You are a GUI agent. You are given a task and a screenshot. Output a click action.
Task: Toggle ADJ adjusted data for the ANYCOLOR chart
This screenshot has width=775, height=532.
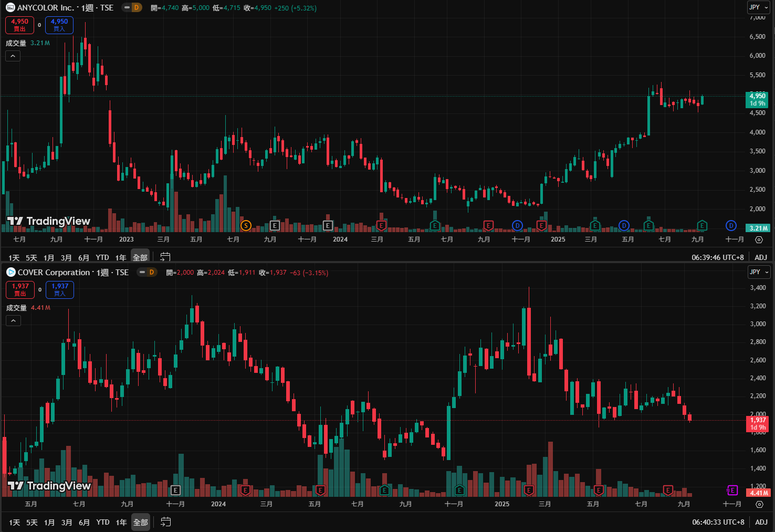(x=761, y=257)
